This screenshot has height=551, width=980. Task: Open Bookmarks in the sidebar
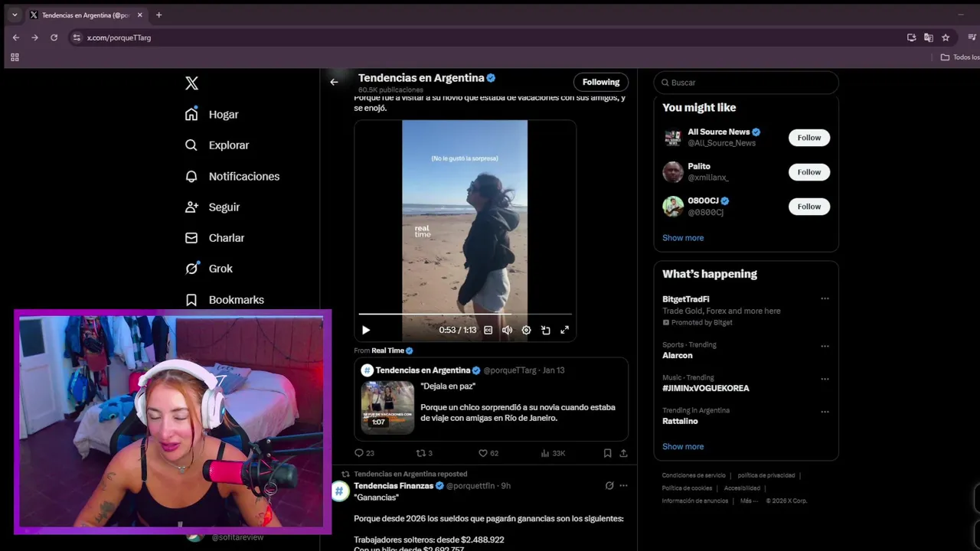click(x=225, y=300)
